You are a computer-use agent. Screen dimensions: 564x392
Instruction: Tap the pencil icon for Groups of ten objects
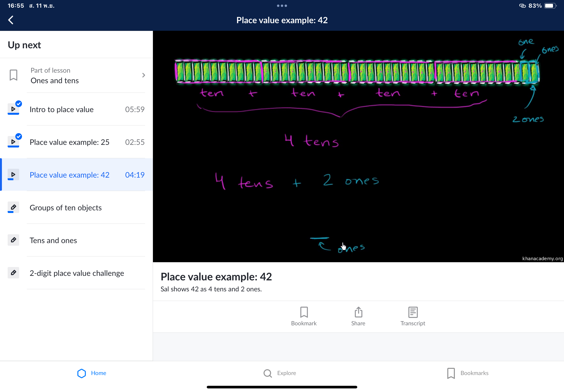click(14, 207)
